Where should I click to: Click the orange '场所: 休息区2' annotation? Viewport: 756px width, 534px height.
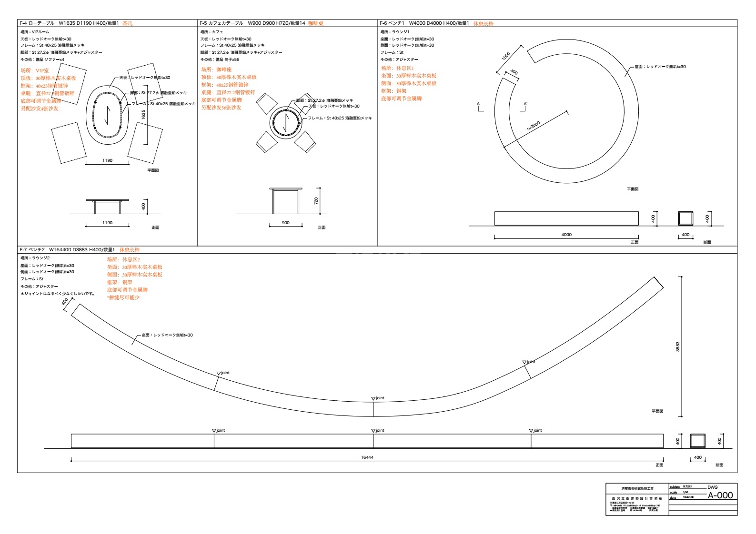[123, 259]
